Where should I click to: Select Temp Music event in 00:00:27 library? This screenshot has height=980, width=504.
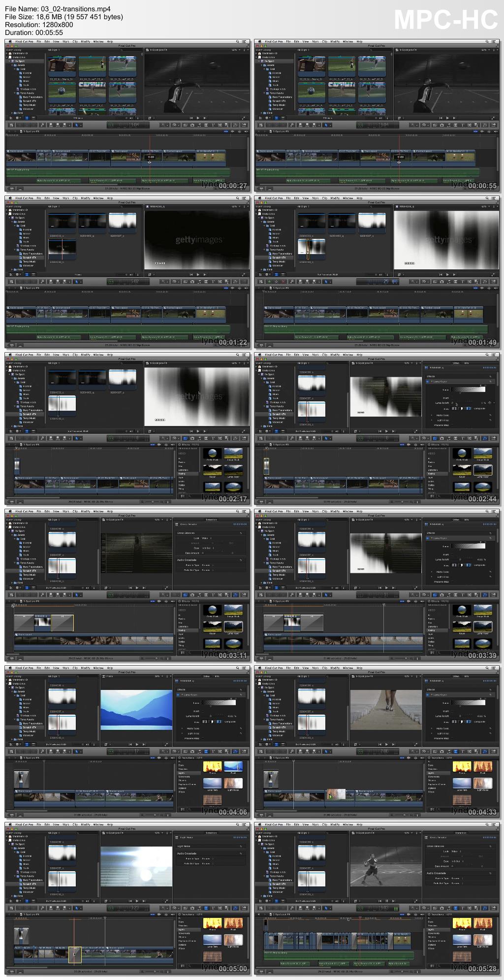[x=29, y=105]
